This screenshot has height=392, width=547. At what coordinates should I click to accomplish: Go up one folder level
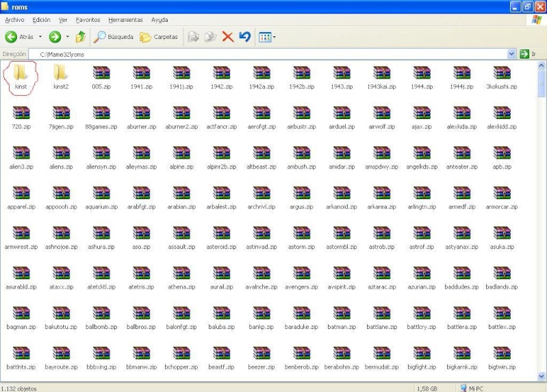(x=81, y=37)
